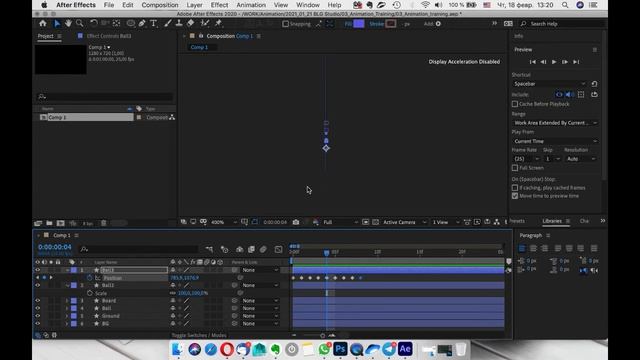
Task: Open the Range Work Area dropdown
Action: pos(555,123)
